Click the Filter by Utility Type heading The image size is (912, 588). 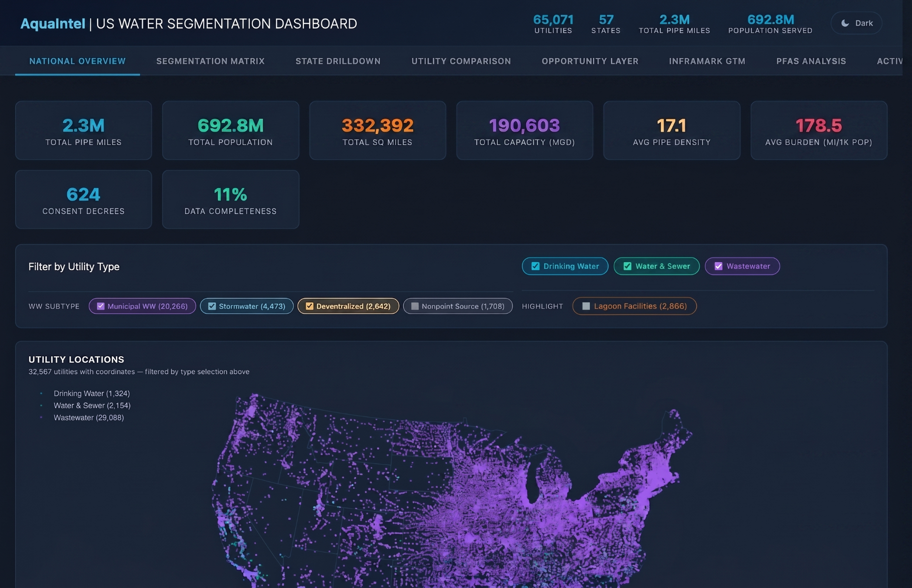(74, 266)
